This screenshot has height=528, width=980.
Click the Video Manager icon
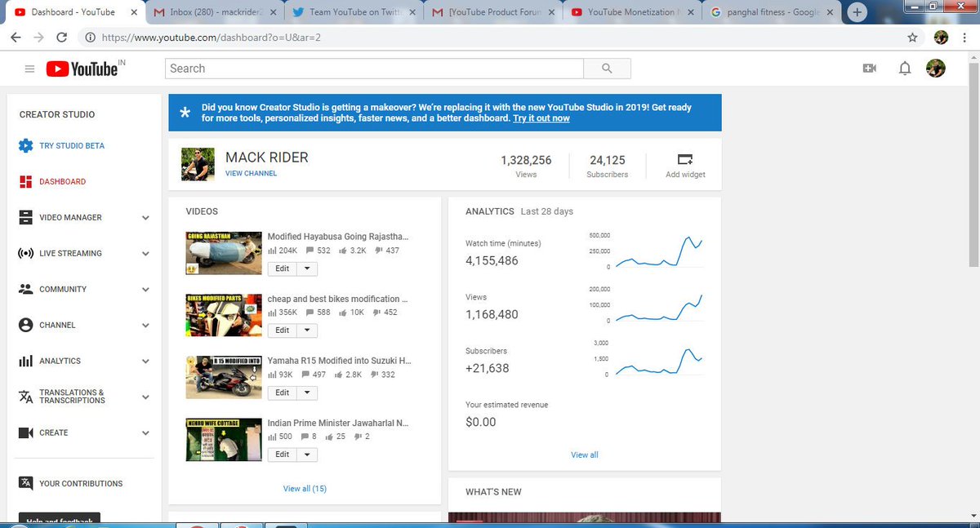[x=25, y=218]
